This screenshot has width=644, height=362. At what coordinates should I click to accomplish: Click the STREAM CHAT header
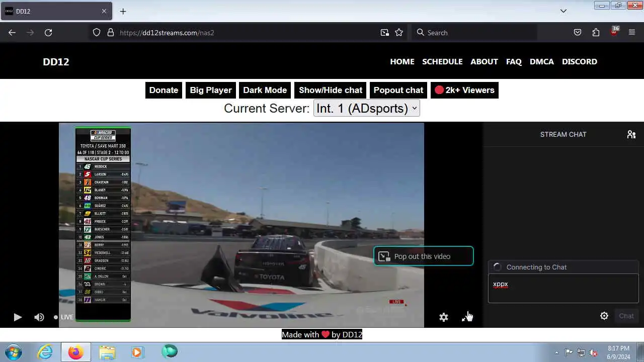tap(563, 134)
